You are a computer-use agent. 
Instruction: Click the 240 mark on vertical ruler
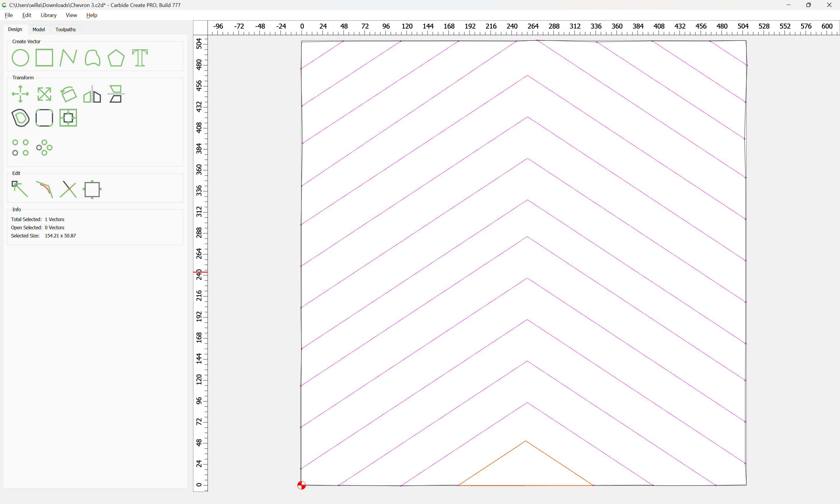coord(199,274)
